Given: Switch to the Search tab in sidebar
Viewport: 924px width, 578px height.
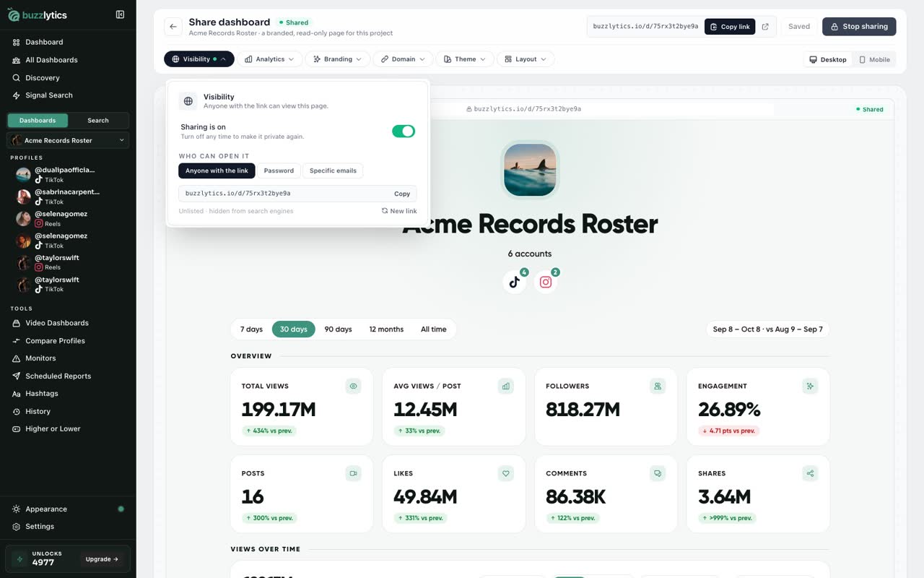Looking at the screenshot, I should pos(98,121).
